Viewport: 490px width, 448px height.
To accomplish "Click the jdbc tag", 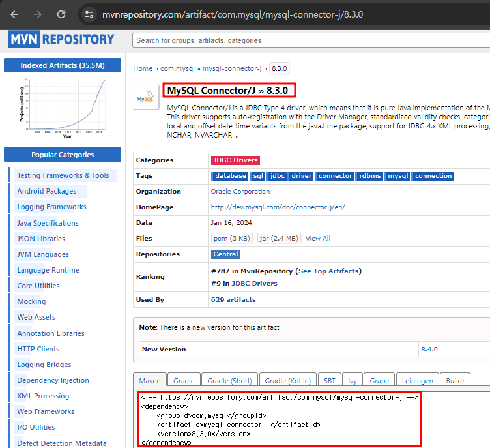I will 277,176.
